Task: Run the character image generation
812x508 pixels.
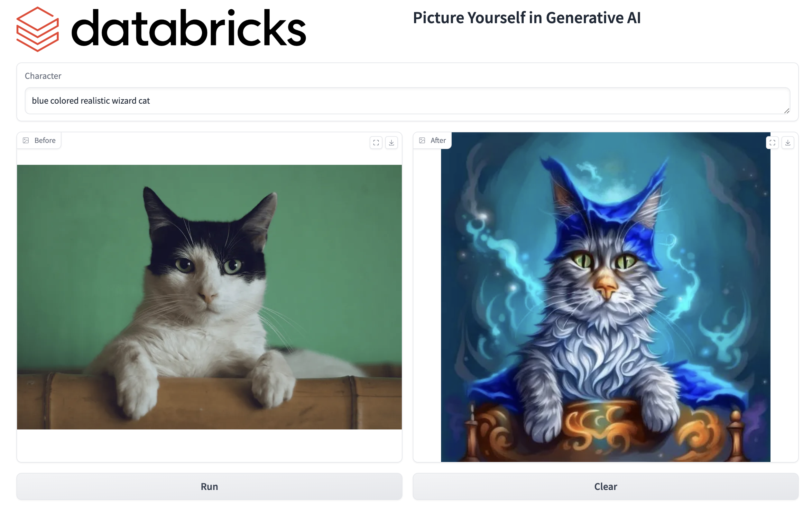Action: click(209, 486)
